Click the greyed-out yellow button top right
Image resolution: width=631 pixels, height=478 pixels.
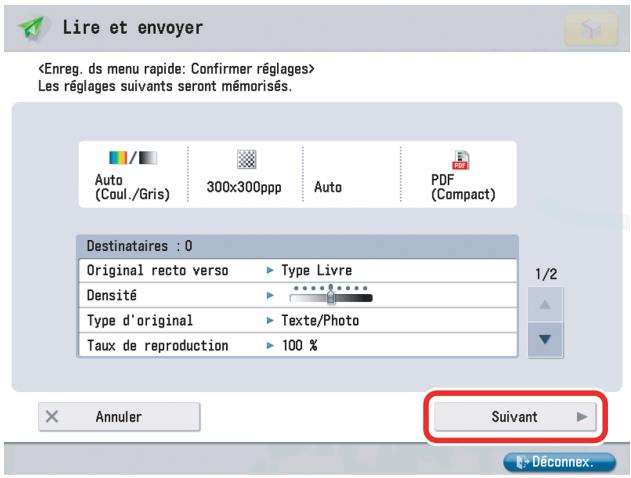click(591, 29)
